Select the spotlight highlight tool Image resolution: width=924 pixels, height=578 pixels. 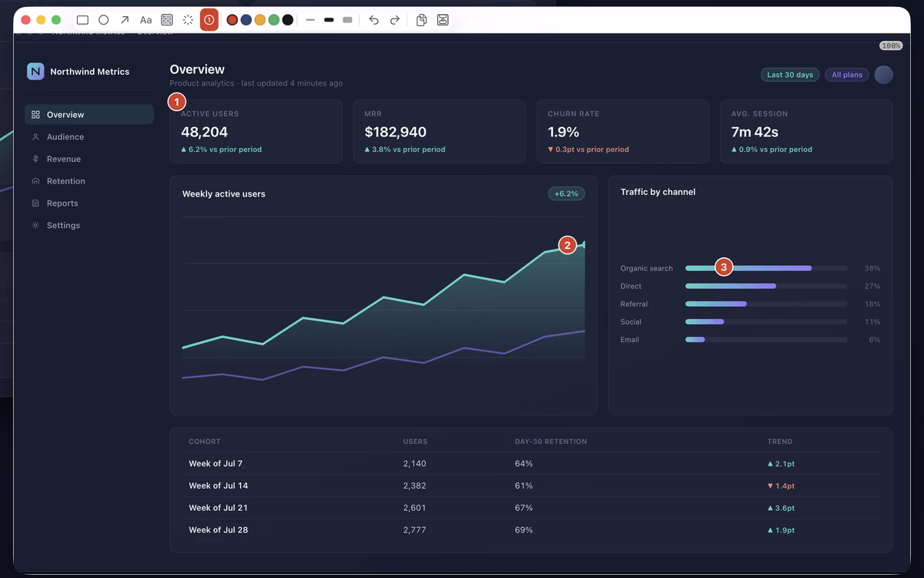click(x=187, y=20)
